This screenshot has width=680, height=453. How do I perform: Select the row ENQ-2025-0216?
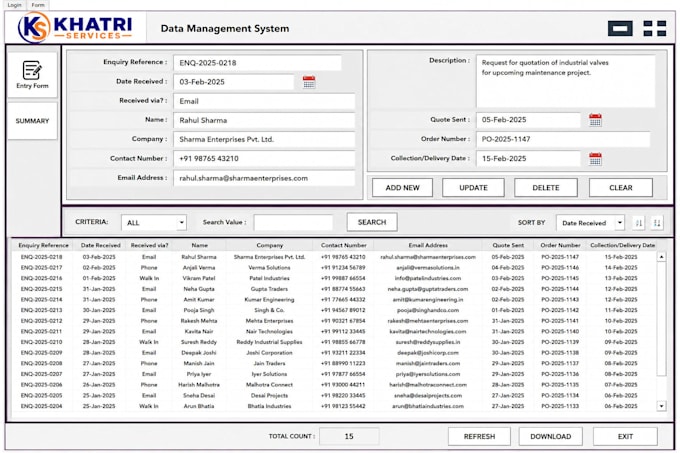coord(334,278)
